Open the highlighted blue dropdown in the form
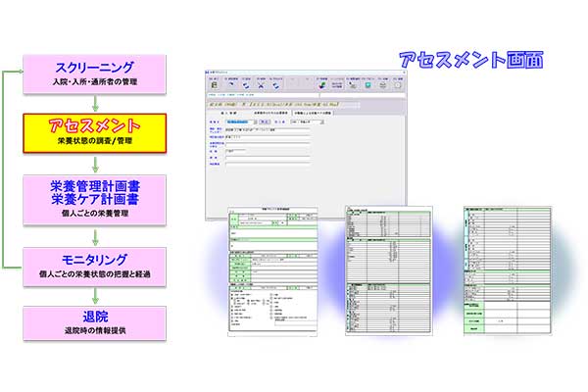Image resolution: width=588 pixels, height=392 pixels. coord(245,122)
